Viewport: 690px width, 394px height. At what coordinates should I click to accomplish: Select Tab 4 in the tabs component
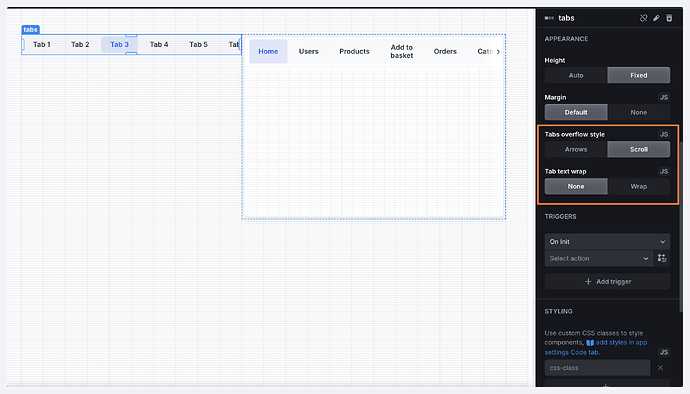click(159, 44)
